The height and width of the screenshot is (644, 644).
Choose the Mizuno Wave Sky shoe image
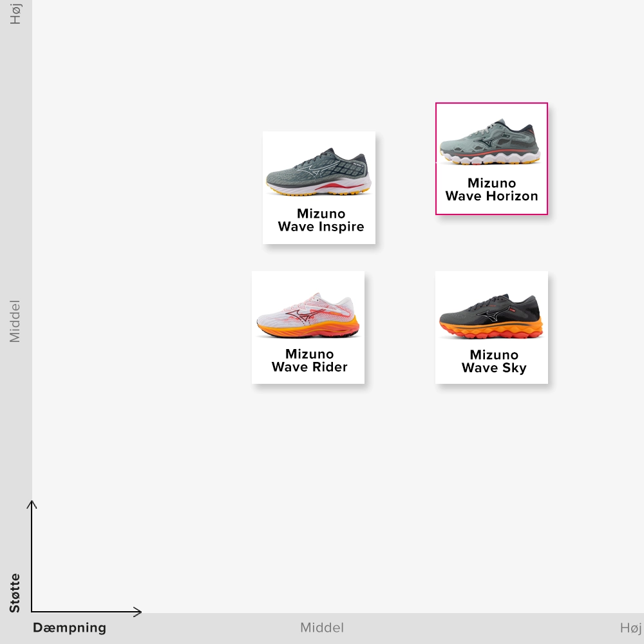491,317
